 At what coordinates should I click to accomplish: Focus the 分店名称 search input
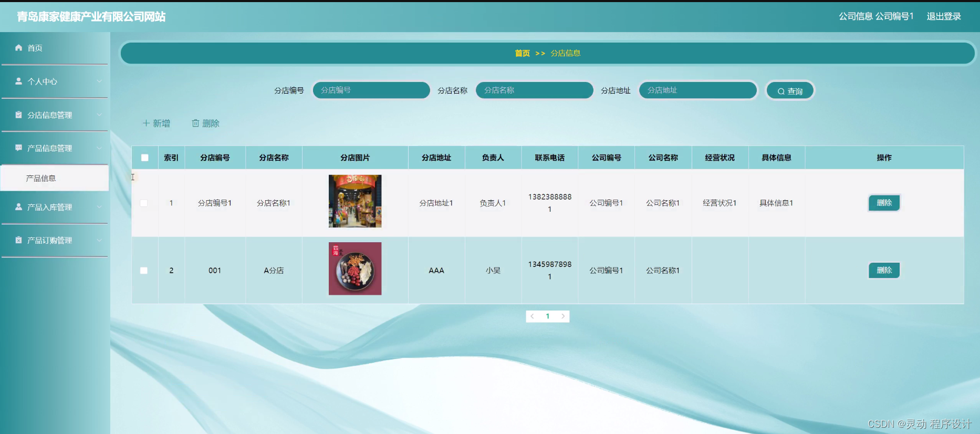click(x=534, y=90)
